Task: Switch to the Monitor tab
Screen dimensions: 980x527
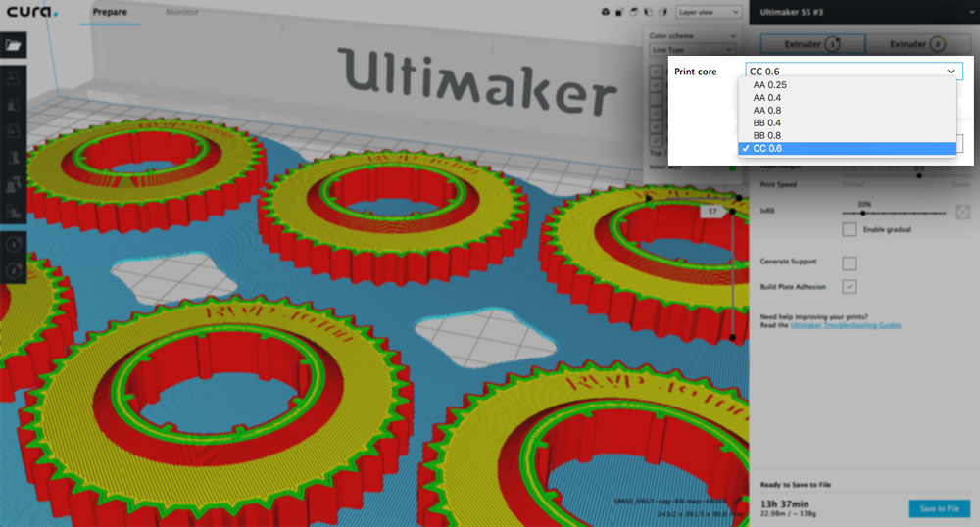Action: [181, 13]
